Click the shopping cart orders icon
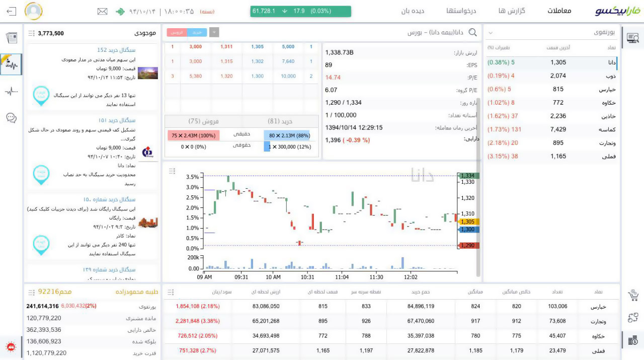The height and width of the screenshot is (360, 644). click(633, 296)
